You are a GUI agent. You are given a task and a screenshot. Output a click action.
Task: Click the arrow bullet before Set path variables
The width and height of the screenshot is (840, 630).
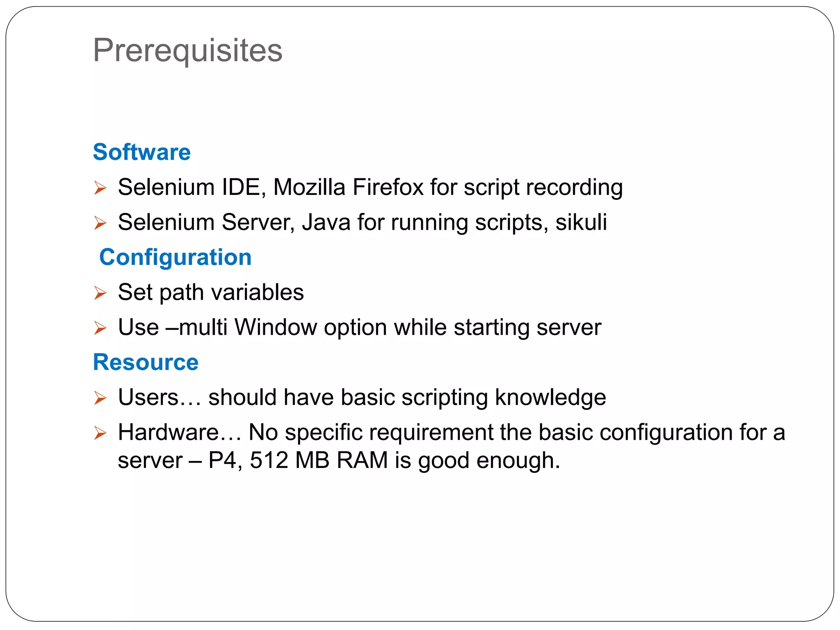(100, 293)
